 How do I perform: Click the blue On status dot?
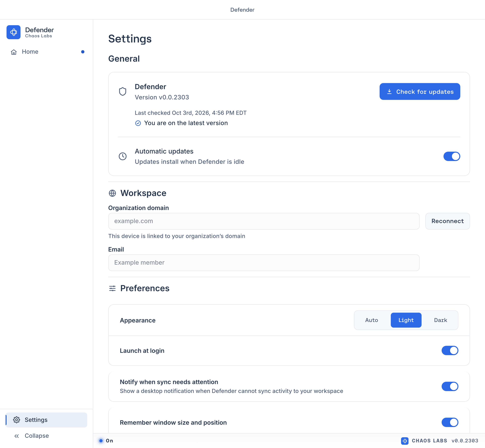point(101,441)
